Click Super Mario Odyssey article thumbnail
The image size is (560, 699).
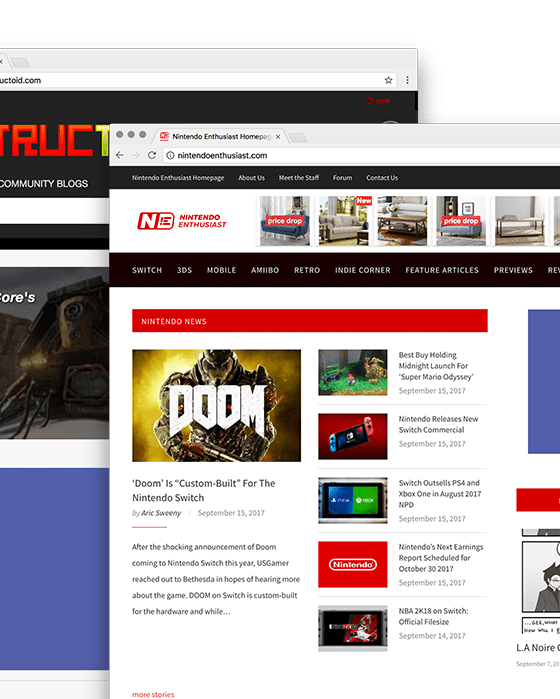pyautogui.click(x=353, y=372)
